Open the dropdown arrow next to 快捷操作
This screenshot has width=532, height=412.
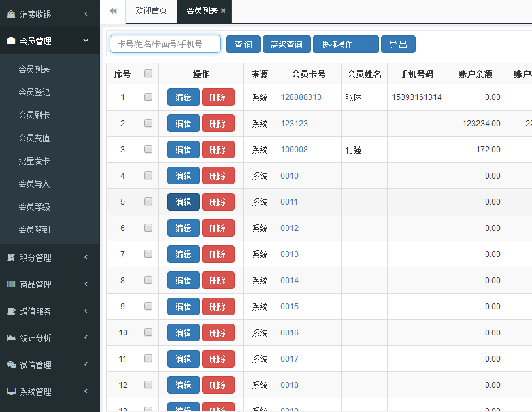point(370,44)
